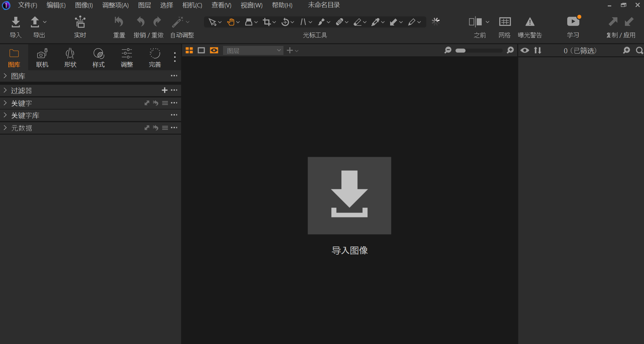Screen dimensions: 644x344
Task: Click the 实时 live view icon
Action: point(80,22)
